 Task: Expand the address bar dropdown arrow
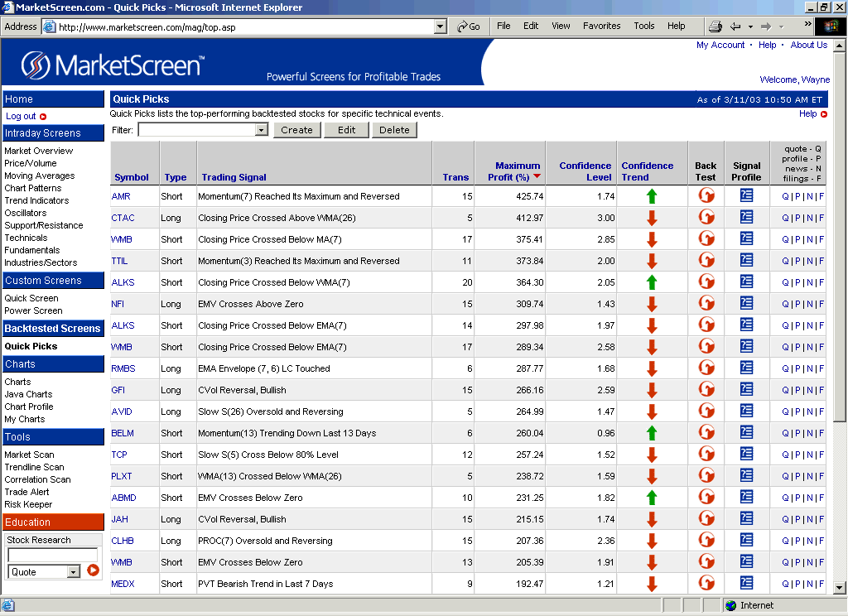[x=440, y=26]
